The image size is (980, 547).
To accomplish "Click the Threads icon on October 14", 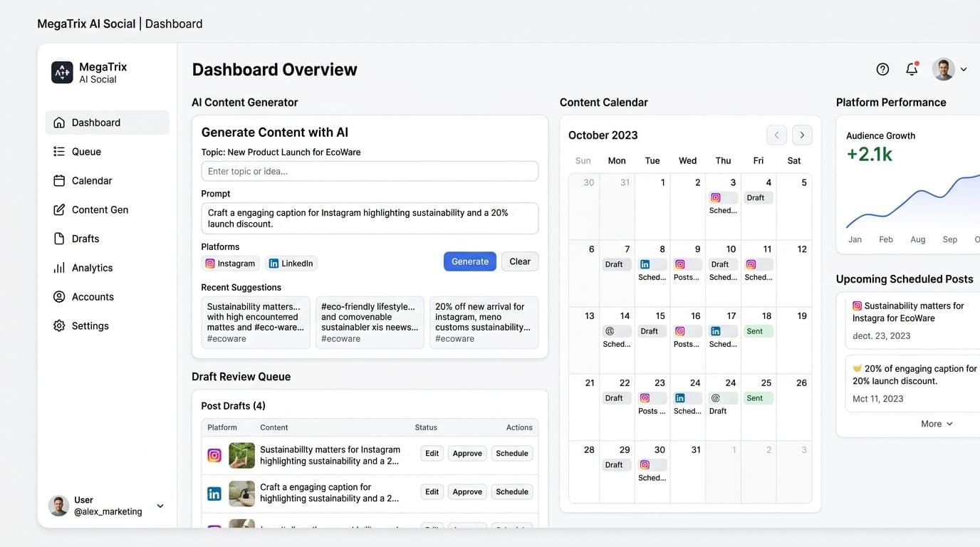I will click(x=610, y=331).
